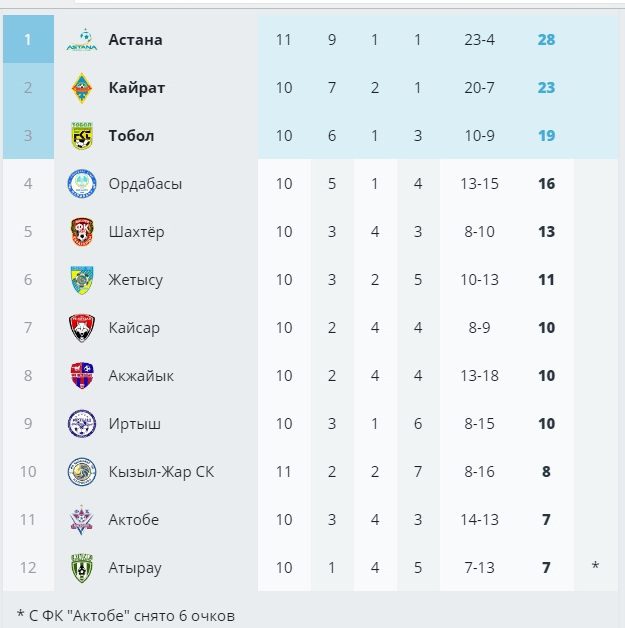Click the Akzhaiyk club emblem
This screenshot has height=628, width=625.
[82, 376]
